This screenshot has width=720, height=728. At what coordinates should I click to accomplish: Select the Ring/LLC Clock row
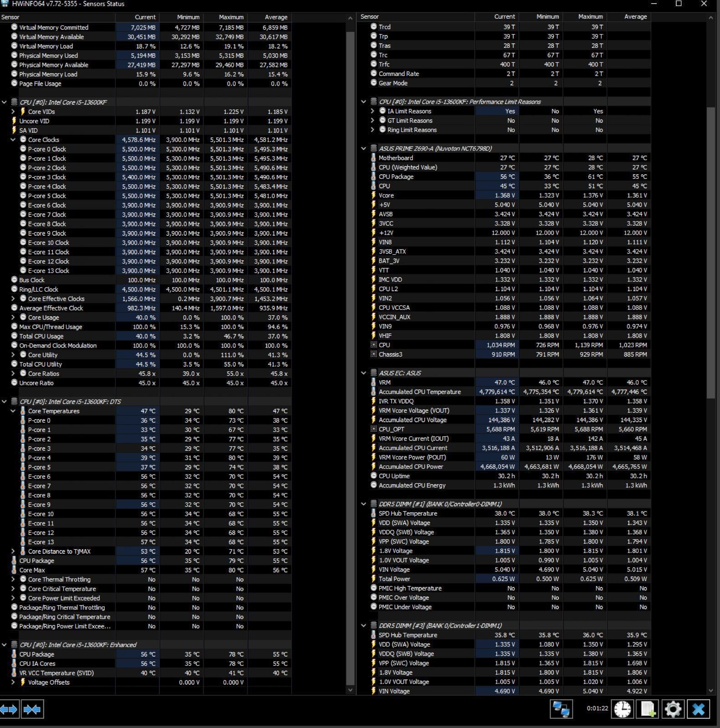tap(146, 289)
